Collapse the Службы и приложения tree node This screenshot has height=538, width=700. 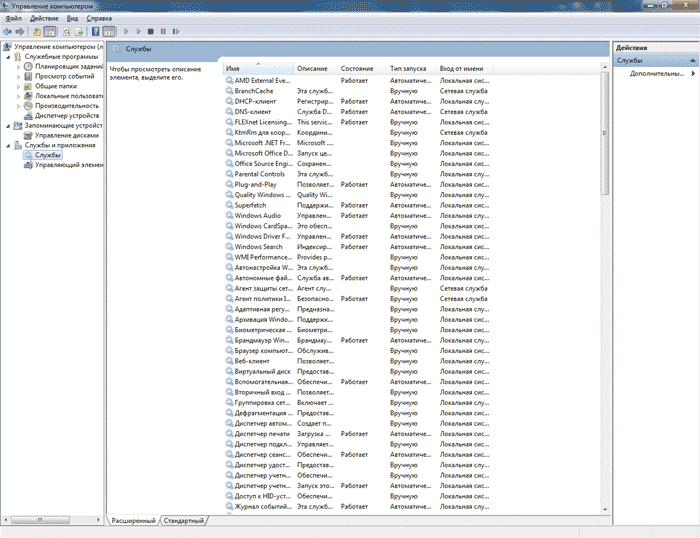8,146
